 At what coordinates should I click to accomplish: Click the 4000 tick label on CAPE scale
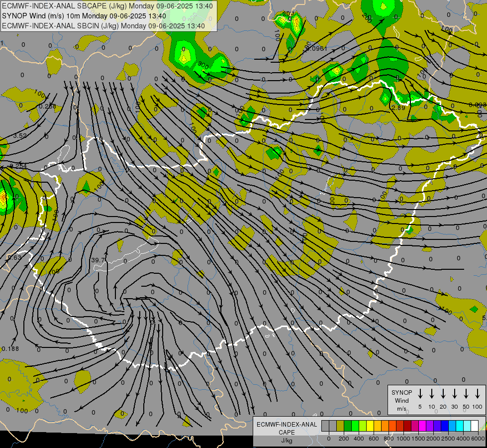pyautogui.click(x=463, y=439)
